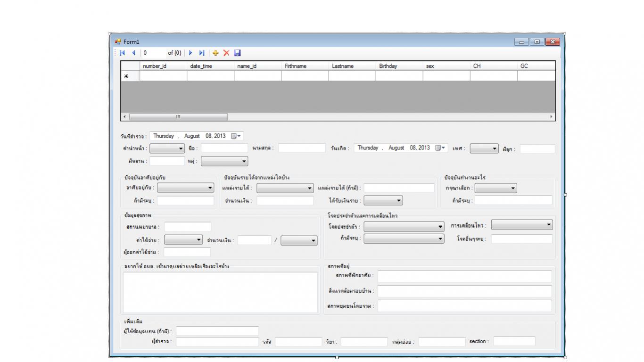Image resolution: width=644 pixels, height=362 pixels.
Task: Click the ชื่อ first name field
Action: pyautogui.click(x=224, y=148)
